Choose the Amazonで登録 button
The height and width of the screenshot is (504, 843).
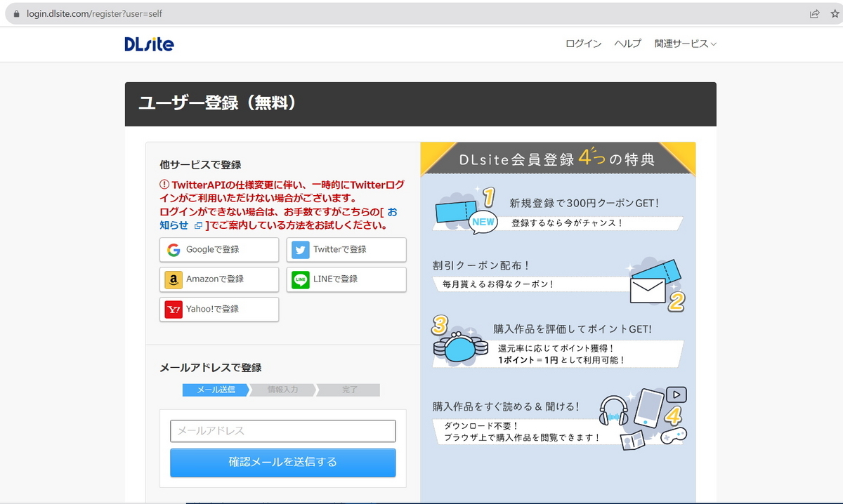click(x=219, y=279)
